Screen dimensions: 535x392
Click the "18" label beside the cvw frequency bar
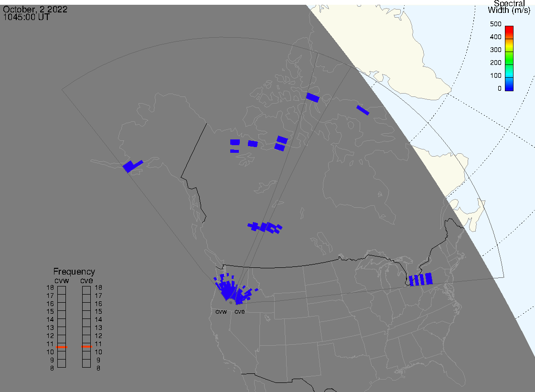(50, 287)
